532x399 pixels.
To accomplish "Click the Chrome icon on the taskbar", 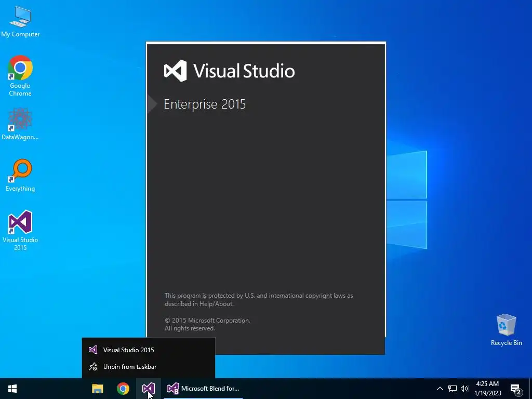I will click(123, 389).
